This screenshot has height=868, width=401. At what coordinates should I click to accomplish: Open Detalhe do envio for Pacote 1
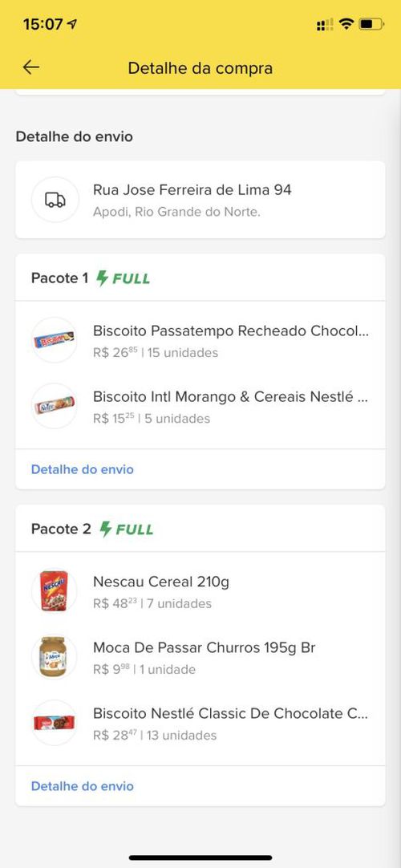(83, 469)
